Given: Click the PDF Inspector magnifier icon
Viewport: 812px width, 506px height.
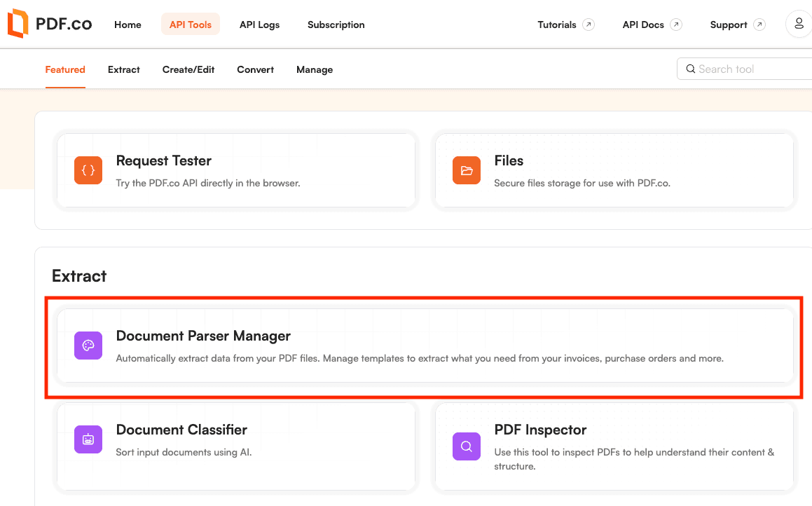Looking at the screenshot, I should 467,446.
